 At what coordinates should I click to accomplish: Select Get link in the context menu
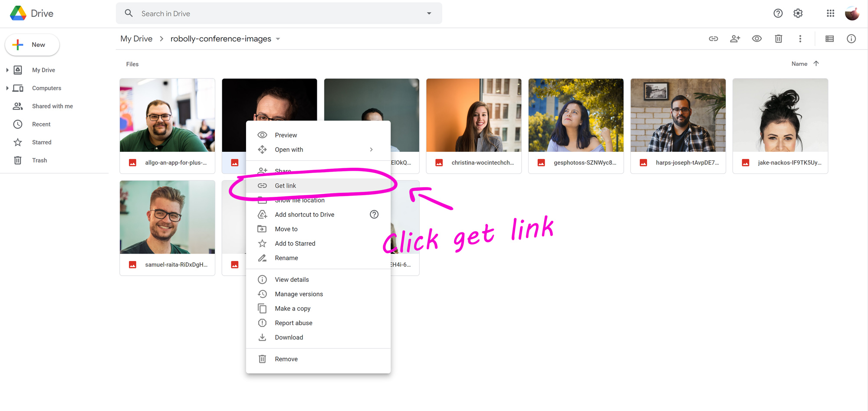(x=285, y=186)
